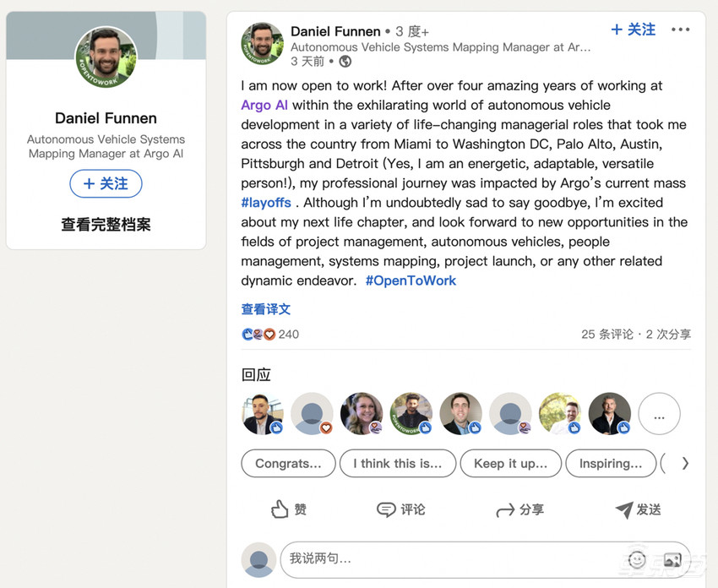Attach a photo to comment

[672, 559]
